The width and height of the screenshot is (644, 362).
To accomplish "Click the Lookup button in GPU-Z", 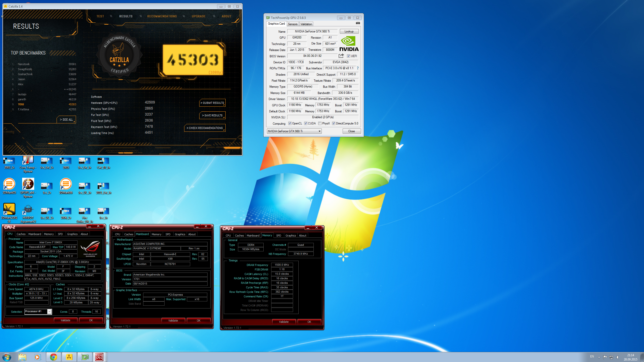I will pos(349,31).
